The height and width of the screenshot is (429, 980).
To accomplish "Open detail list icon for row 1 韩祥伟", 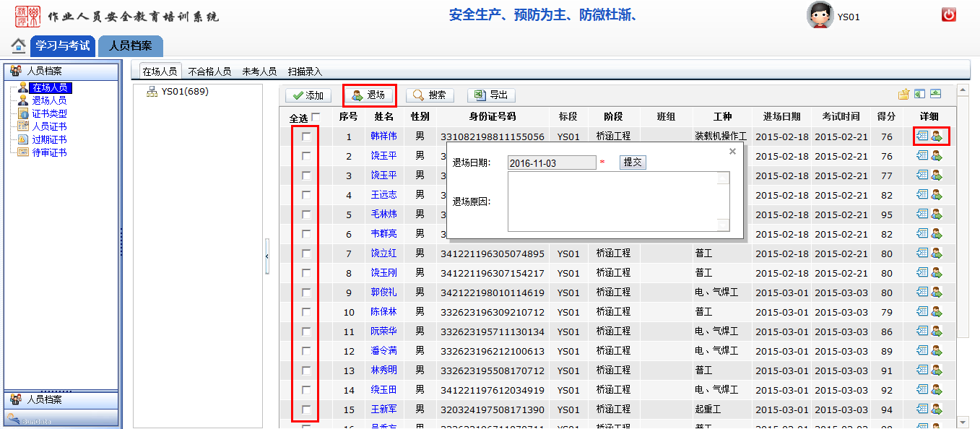I will [922, 135].
